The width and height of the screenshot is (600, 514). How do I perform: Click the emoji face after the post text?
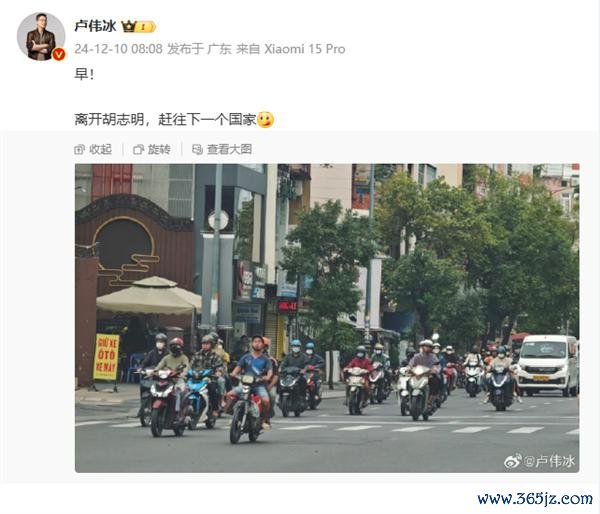coord(265,119)
